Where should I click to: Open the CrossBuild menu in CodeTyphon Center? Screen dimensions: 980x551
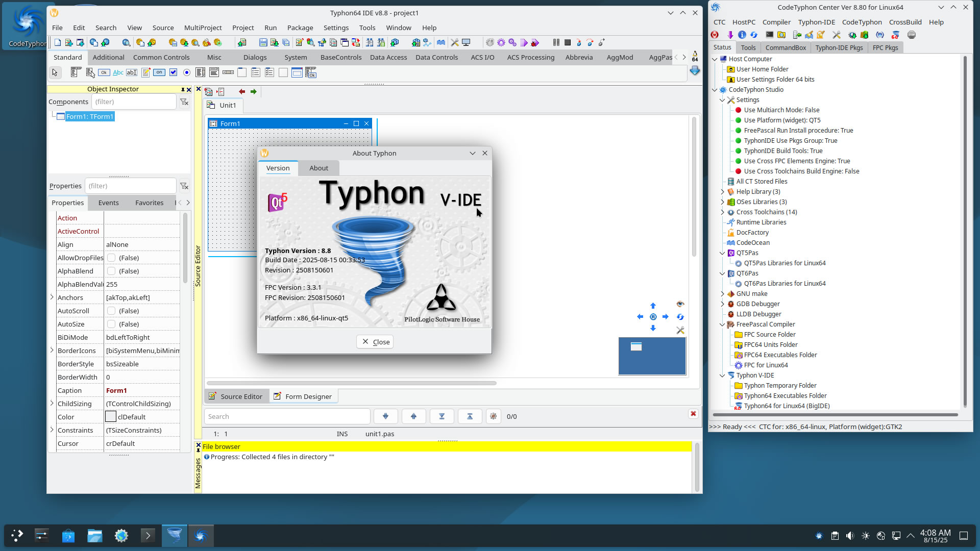coord(905,22)
